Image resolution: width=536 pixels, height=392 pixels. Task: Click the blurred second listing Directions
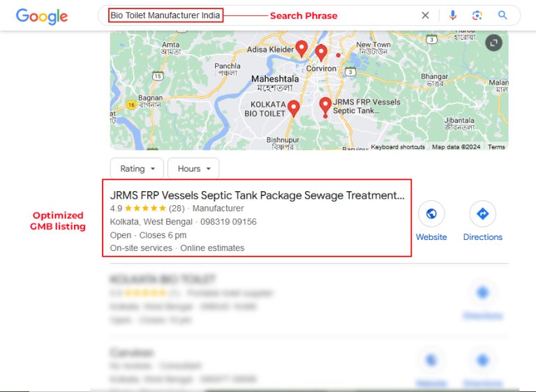[x=483, y=303]
